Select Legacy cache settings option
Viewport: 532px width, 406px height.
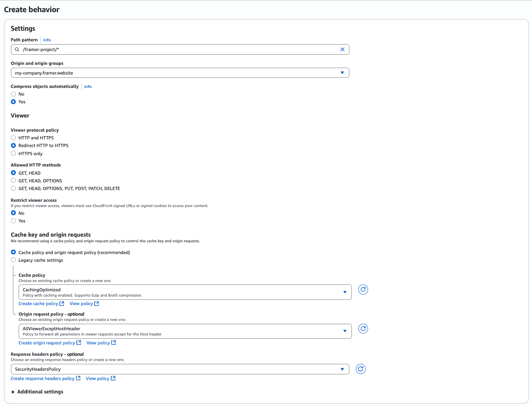click(13, 260)
